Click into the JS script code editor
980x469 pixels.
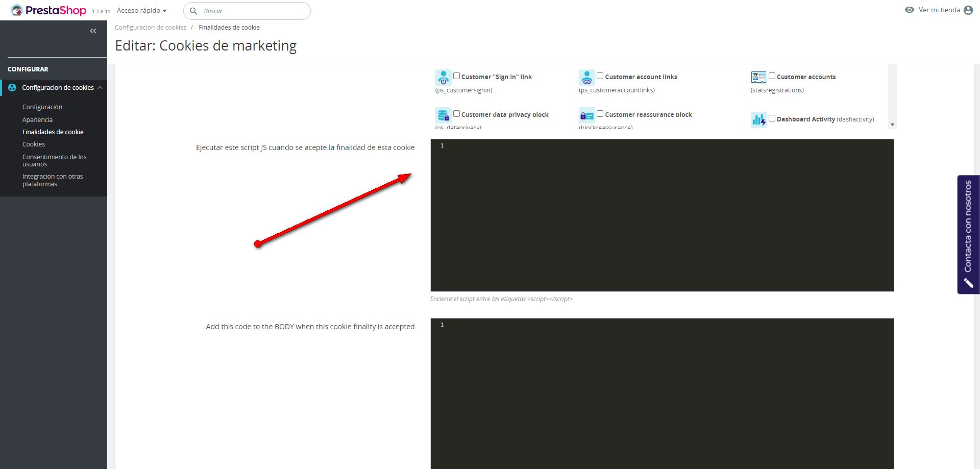tap(662, 215)
